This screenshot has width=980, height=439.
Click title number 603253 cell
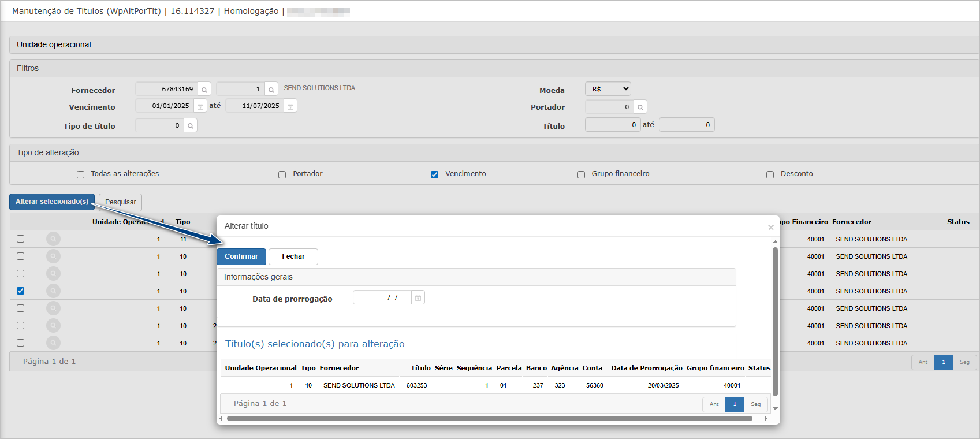[x=417, y=385]
